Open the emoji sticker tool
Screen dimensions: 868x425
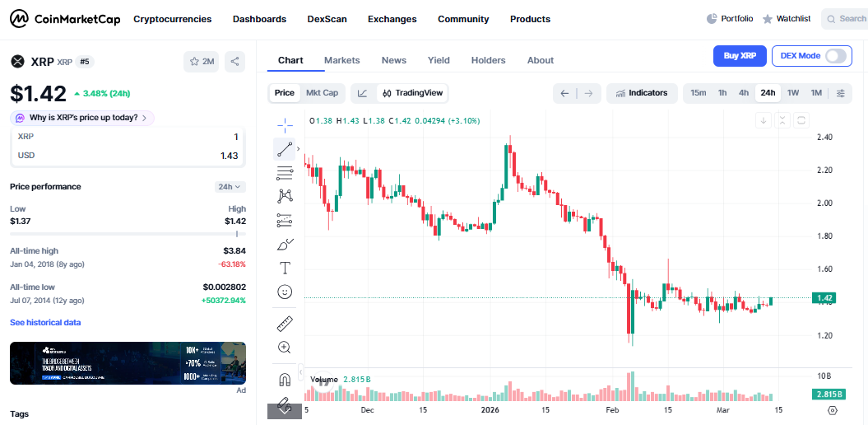point(285,292)
